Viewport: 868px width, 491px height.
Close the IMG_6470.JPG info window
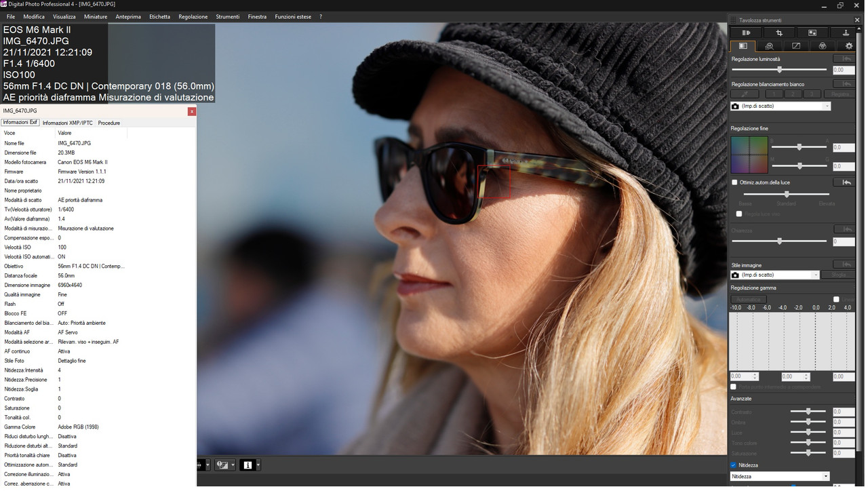coord(192,111)
